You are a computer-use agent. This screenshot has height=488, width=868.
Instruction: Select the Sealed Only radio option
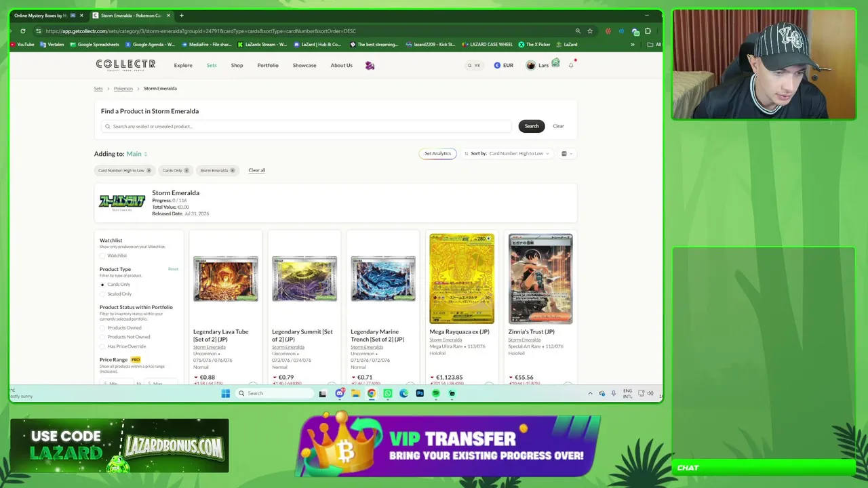point(102,294)
